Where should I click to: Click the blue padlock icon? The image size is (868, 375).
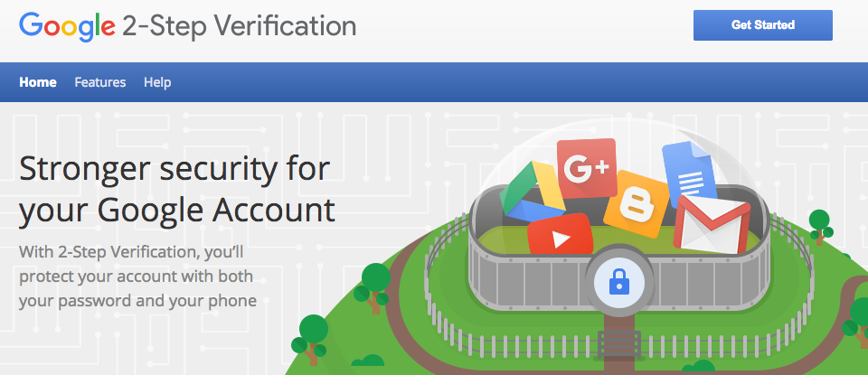coord(618,284)
